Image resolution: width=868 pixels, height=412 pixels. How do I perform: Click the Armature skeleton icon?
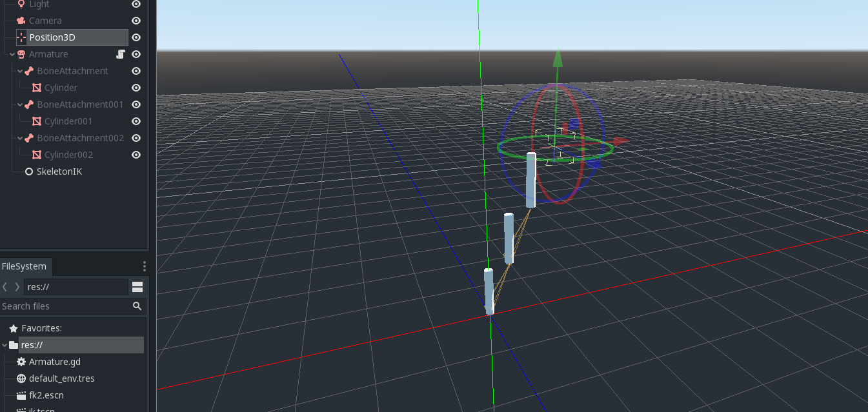pos(21,54)
